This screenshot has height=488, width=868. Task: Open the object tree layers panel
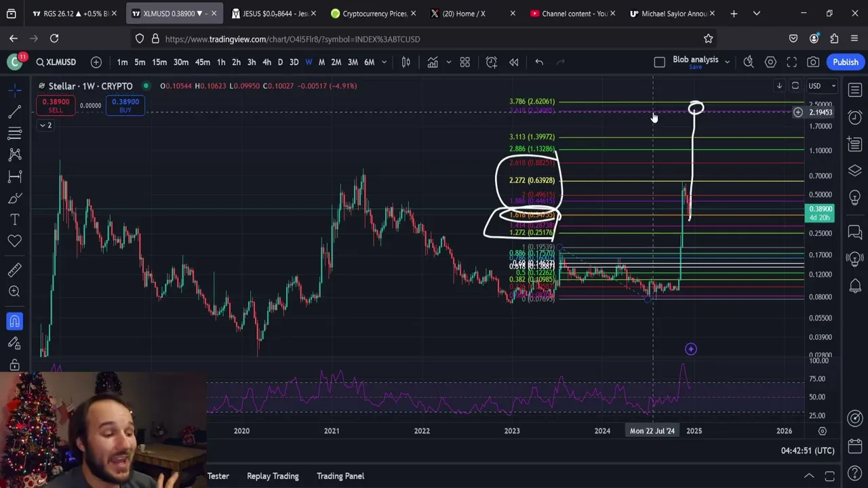[x=855, y=170]
